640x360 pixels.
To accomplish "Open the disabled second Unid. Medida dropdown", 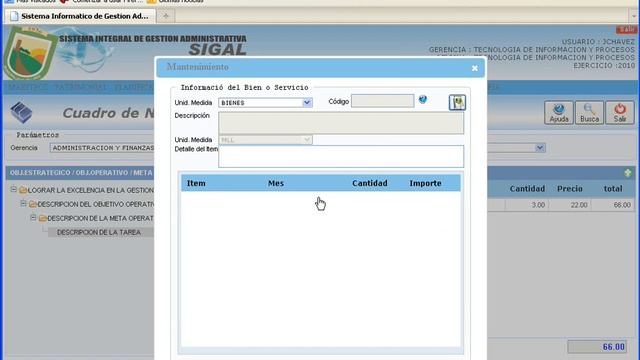I will [x=265, y=140].
